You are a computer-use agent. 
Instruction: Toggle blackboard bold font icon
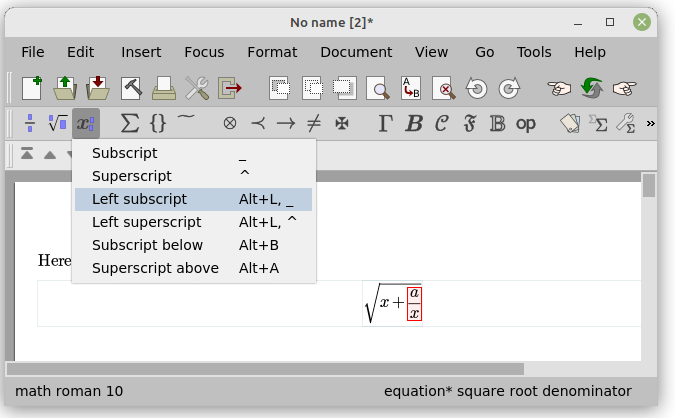(x=497, y=124)
